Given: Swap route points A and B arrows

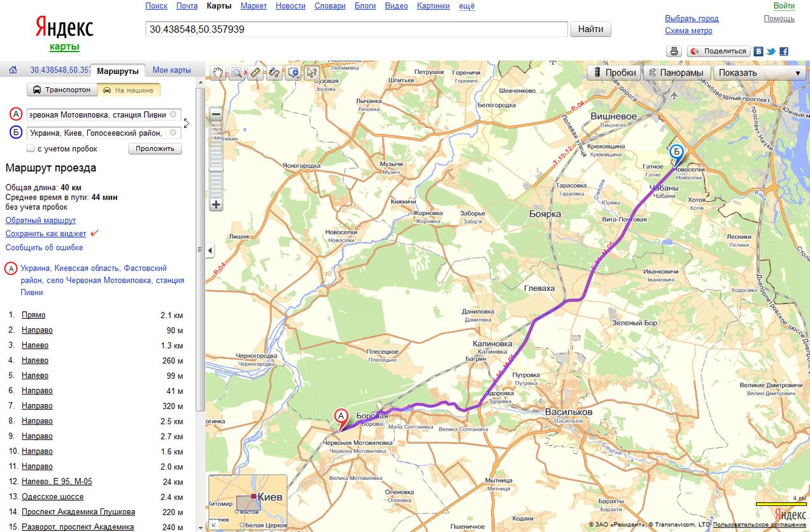Looking at the screenshot, I should (187, 123).
